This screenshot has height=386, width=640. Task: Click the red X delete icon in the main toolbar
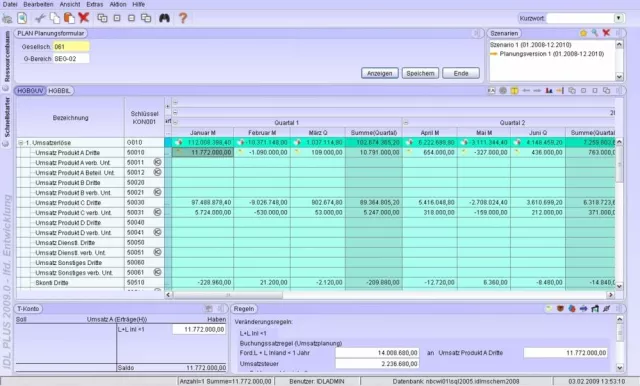point(84,18)
